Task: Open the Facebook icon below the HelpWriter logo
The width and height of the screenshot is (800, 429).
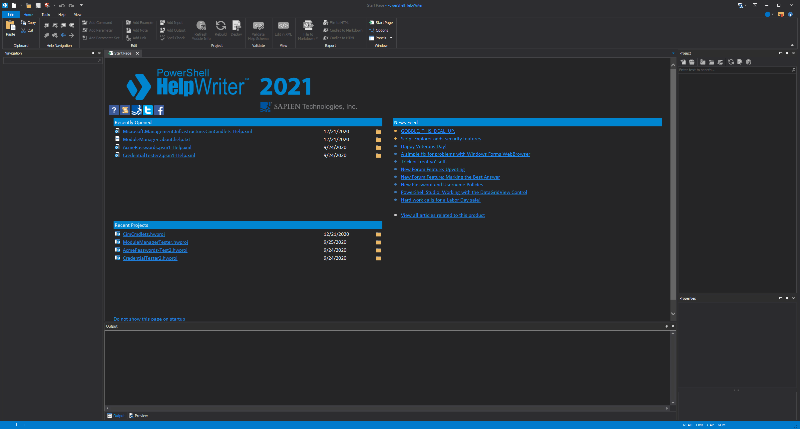Action: (x=159, y=110)
